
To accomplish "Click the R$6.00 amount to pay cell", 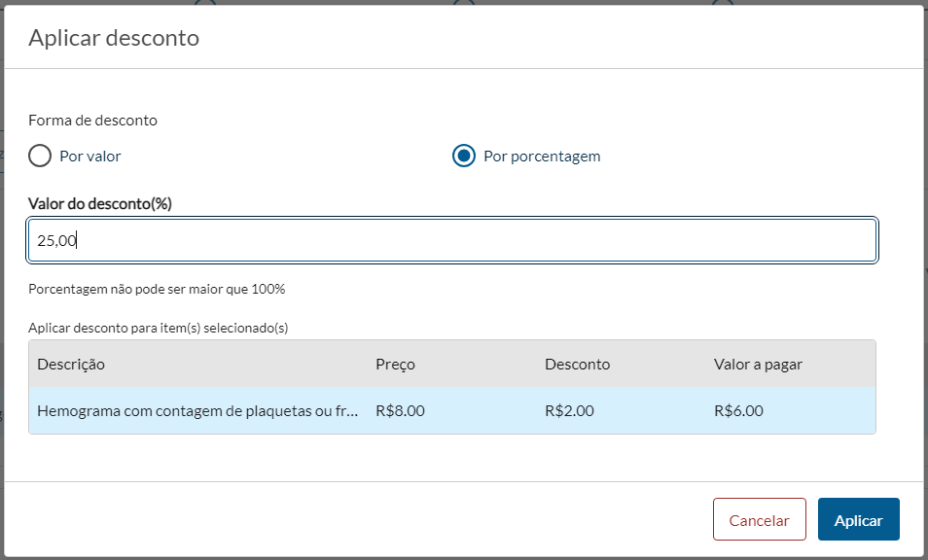I will (x=738, y=410).
